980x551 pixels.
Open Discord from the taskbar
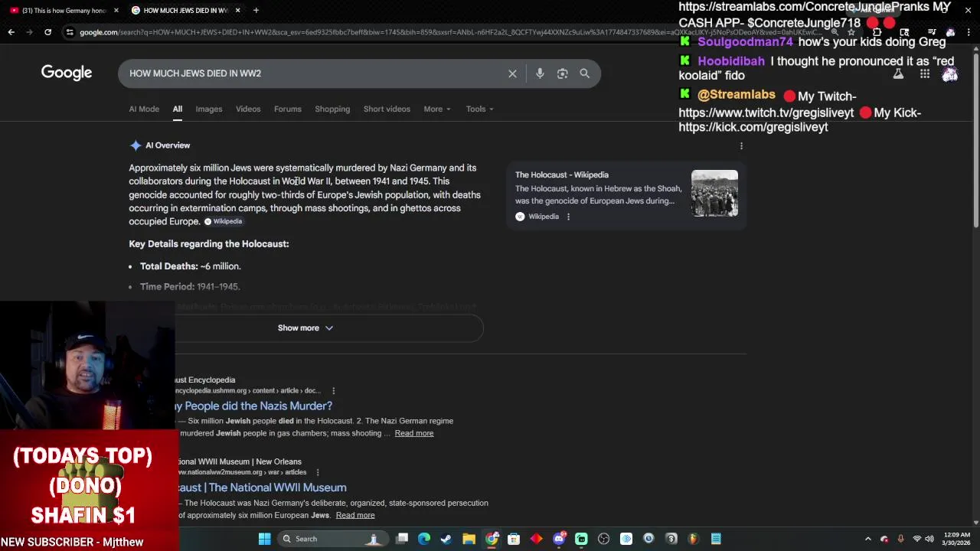pyautogui.click(x=559, y=539)
